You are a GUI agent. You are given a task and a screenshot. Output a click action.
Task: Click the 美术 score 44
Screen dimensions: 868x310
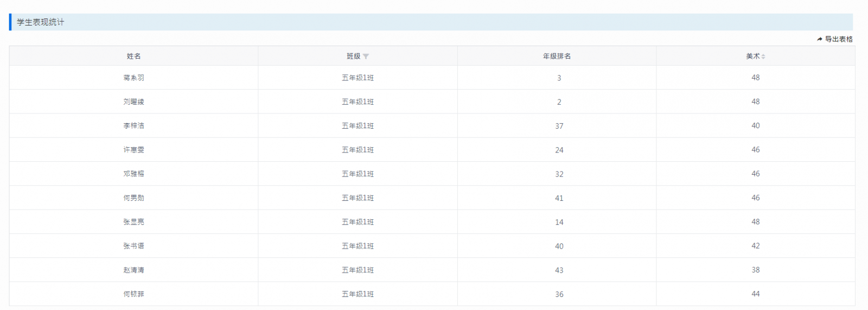pyautogui.click(x=755, y=294)
